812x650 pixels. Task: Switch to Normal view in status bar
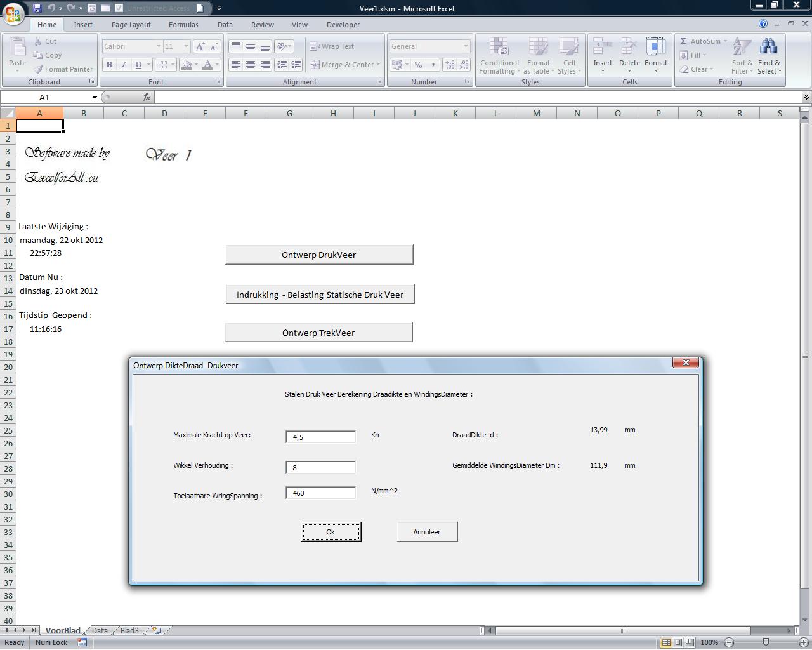tap(666, 642)
